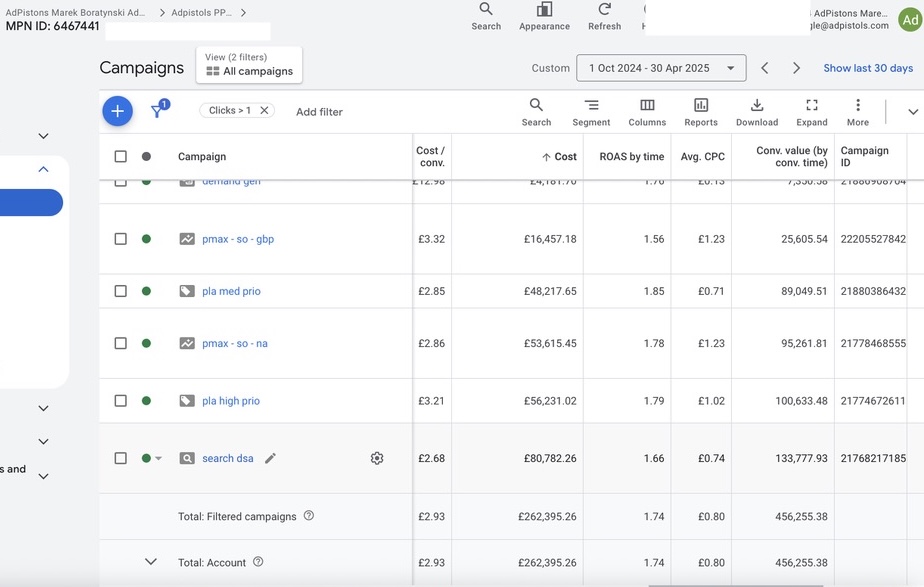Viewport: 924px width, 587px height.
Task: Click the status dot column header
Action: tap(146, 156)
